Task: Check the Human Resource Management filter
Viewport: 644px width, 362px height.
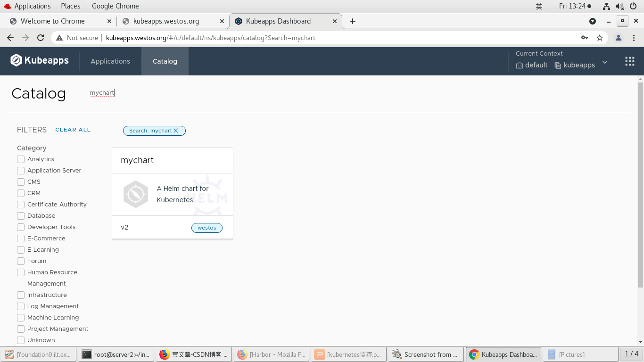Action: pyautogui.click(x=21, y=272)
